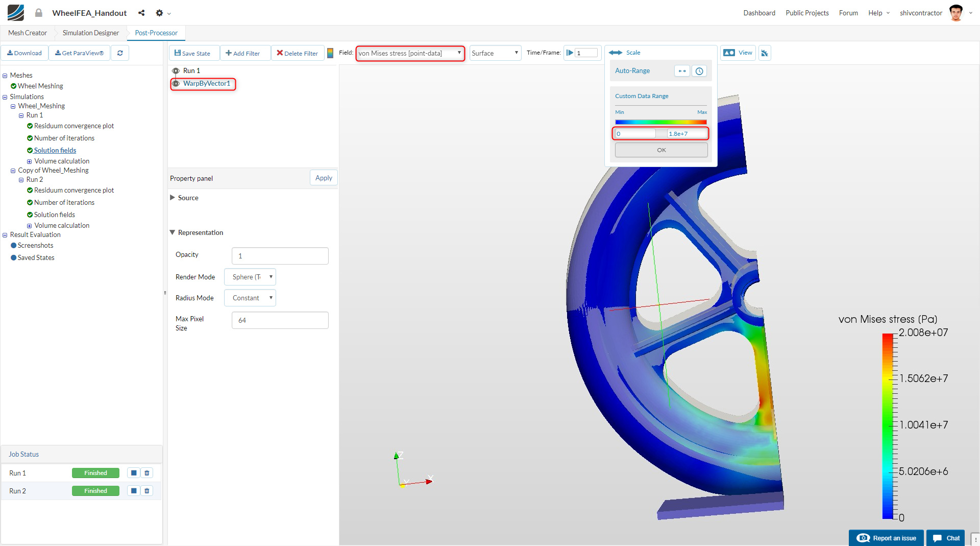Apply the property panel changes
The height and width of the screenshot is (546, 980).
tap(324, 178)
